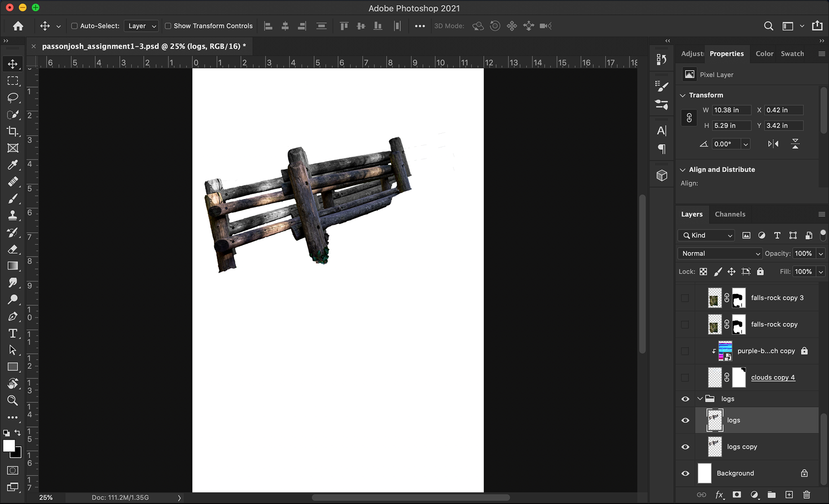Click the flip horizontal icon in Properties

coord(773,144)
